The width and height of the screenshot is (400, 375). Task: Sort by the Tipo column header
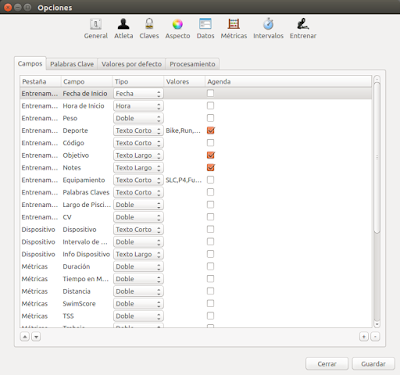click(x=138, y=81)
